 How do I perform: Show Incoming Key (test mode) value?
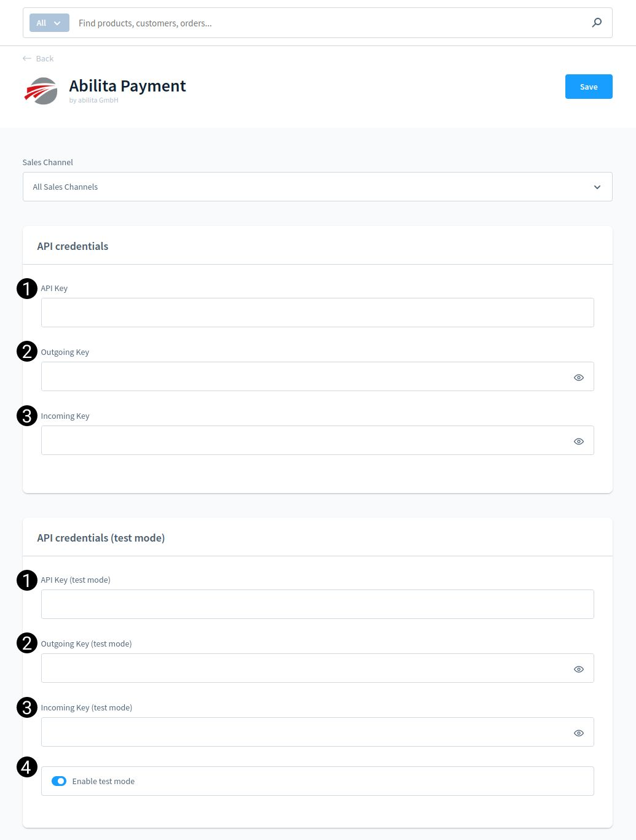579,733
